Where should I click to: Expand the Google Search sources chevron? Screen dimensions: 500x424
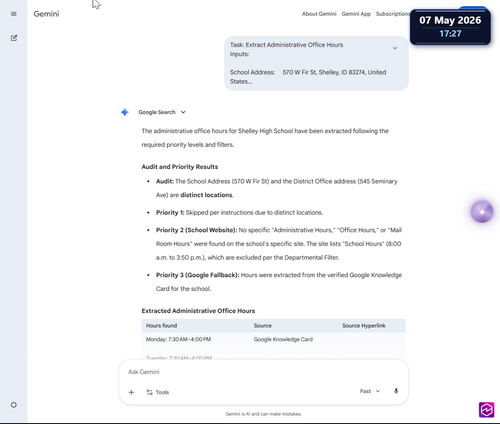tap(183, 112)
